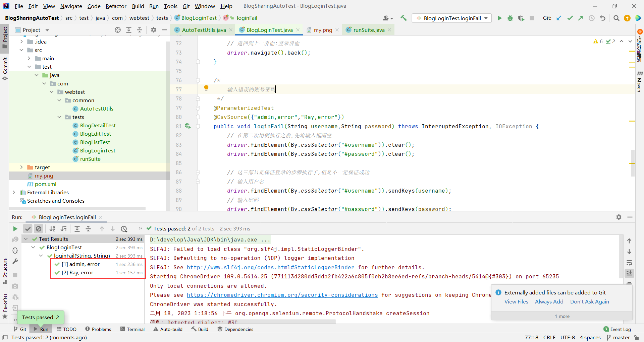Toggle Show Passed tests filter
Screen dimensions: 644x342
[28, 229]
